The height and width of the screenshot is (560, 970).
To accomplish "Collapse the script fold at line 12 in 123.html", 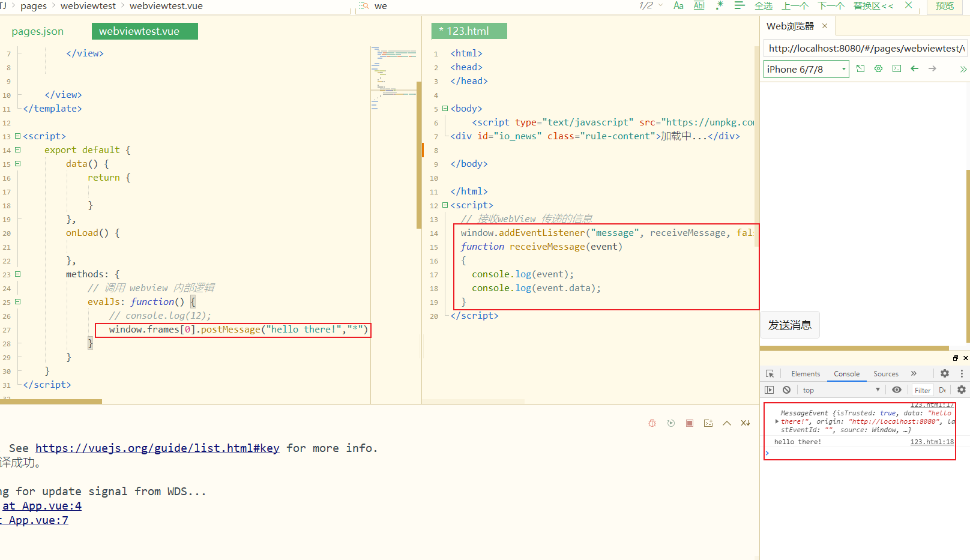I will point(445,205).
